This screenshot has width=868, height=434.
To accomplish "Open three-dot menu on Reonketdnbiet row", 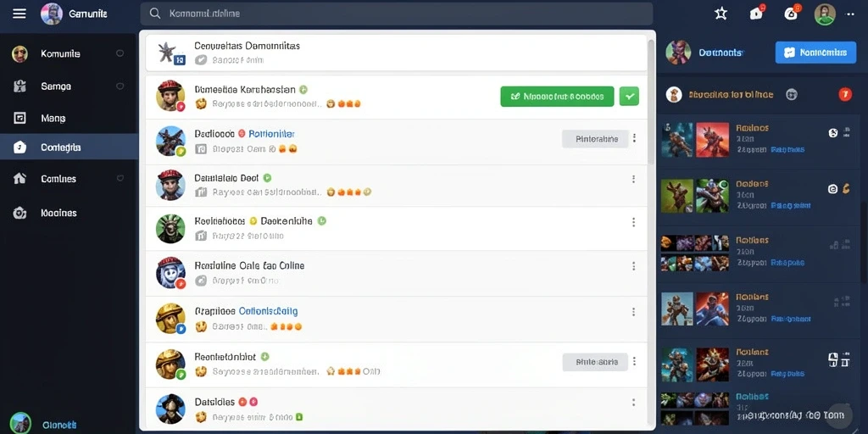I will coord(634,361).
